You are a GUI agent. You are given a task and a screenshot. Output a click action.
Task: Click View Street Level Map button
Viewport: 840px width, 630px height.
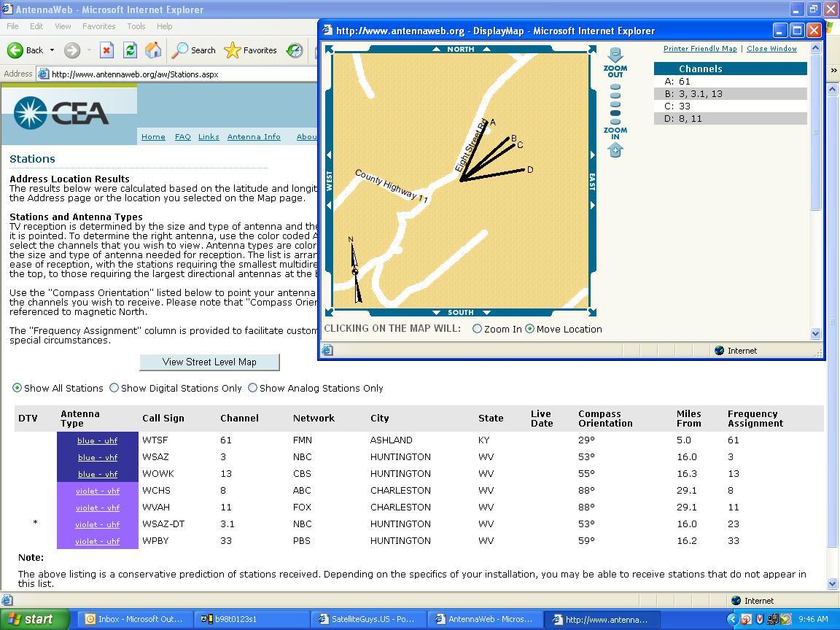click(x=209, y=362)
